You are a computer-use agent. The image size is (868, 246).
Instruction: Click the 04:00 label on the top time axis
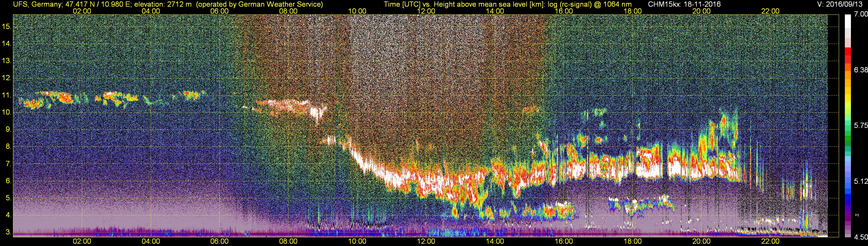[151, 11]
